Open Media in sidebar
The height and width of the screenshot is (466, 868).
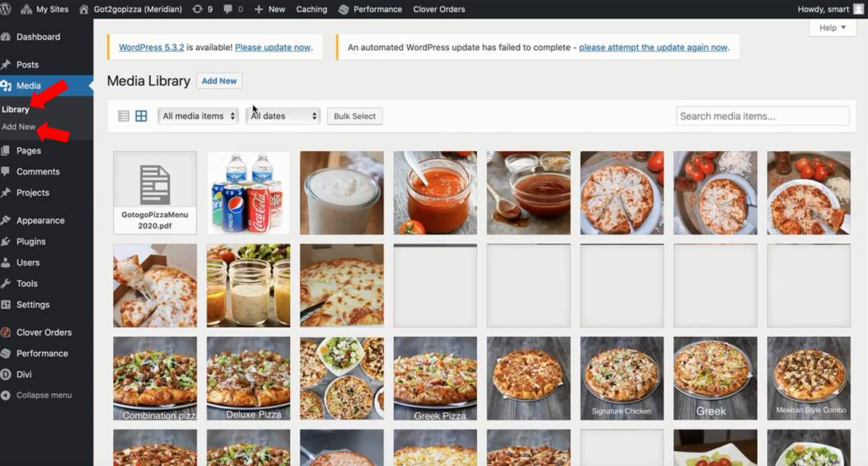point(28,85)
